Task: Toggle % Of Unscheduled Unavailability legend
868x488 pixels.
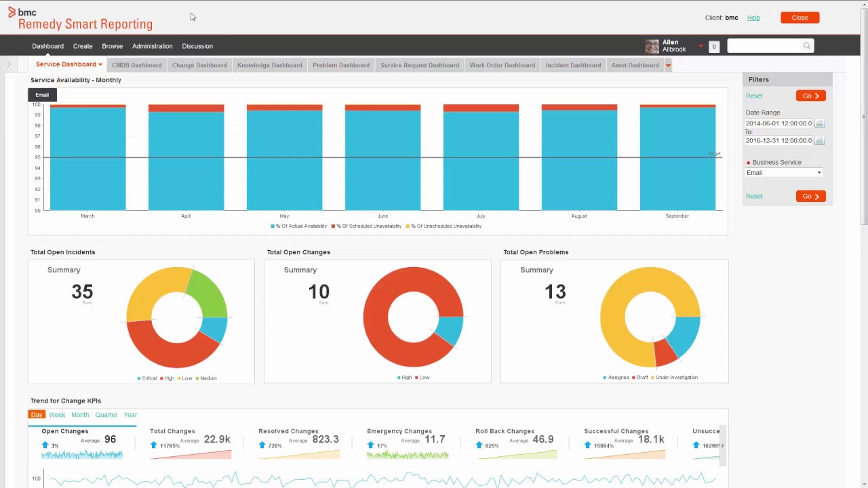Action: (x=443, y=226)
